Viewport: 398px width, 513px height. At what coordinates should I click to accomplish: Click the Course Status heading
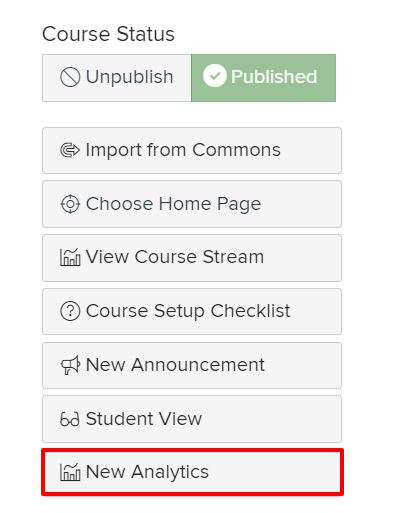pyautogui.click(x=108, y=34)
